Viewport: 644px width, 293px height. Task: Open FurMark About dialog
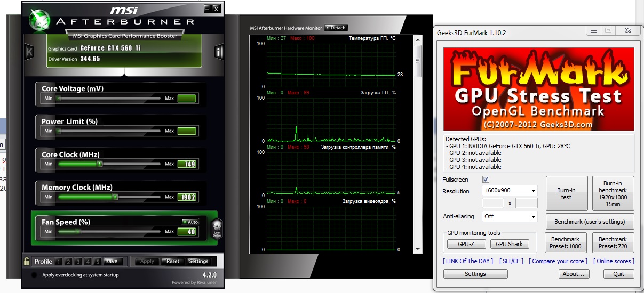pos(574,274)
